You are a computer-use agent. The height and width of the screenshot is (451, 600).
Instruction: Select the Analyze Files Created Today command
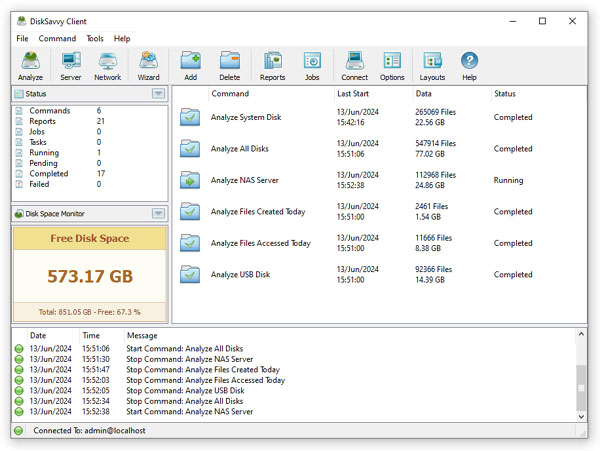click(258, 212)
